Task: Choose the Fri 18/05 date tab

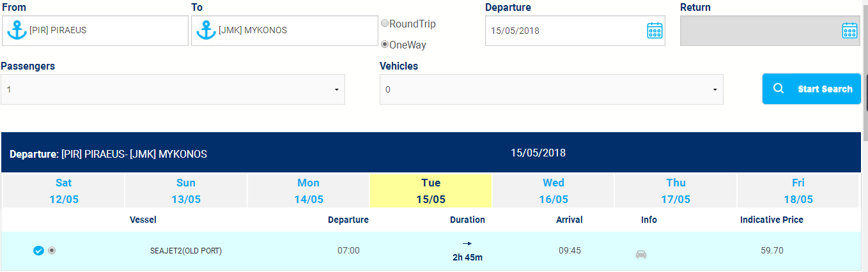Action: pos(798,191)
